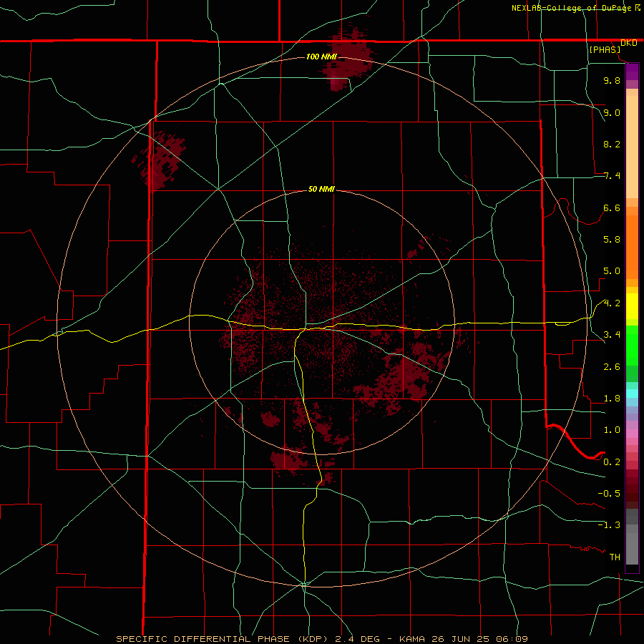Viewport: 644px width, 644px height.
Task: Click the 9.8 value on the color scale
Action: point(612,80)
